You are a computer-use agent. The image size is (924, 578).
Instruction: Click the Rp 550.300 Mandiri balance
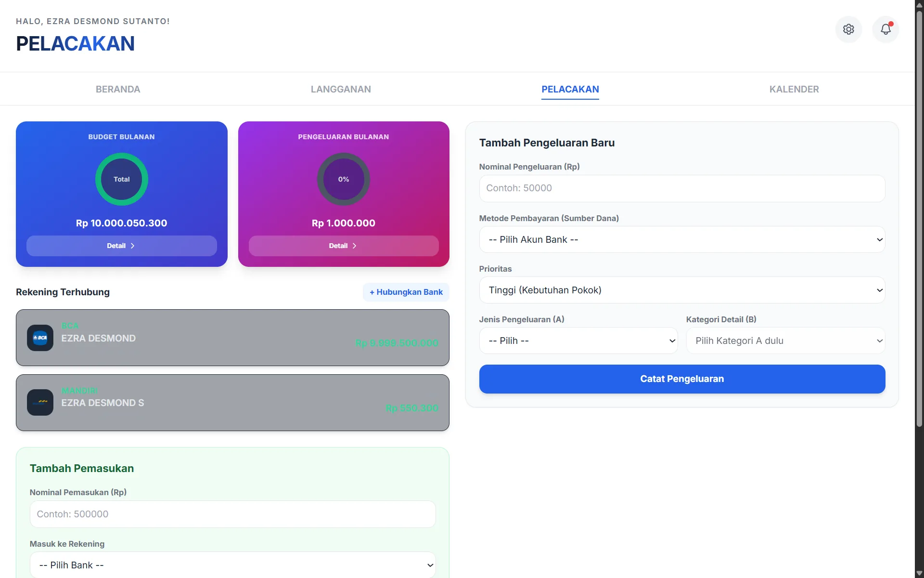pos(412,408)
